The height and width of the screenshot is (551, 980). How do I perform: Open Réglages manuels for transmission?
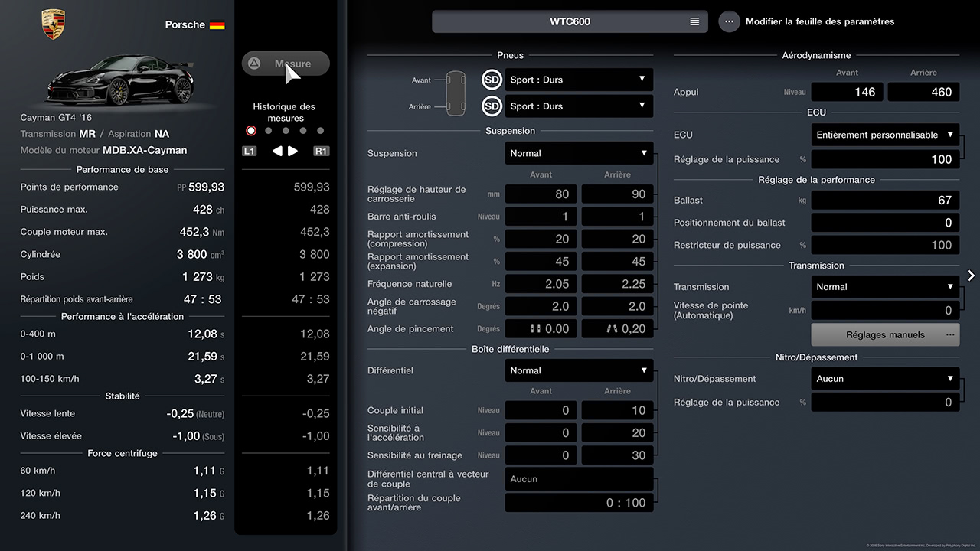pos(885,334)
